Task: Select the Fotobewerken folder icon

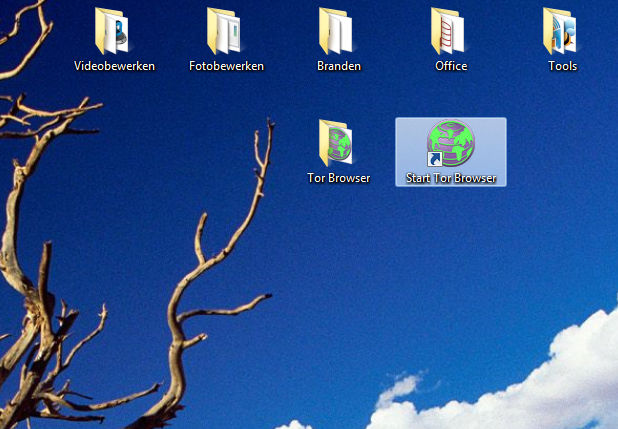Action: click(226, 31)
